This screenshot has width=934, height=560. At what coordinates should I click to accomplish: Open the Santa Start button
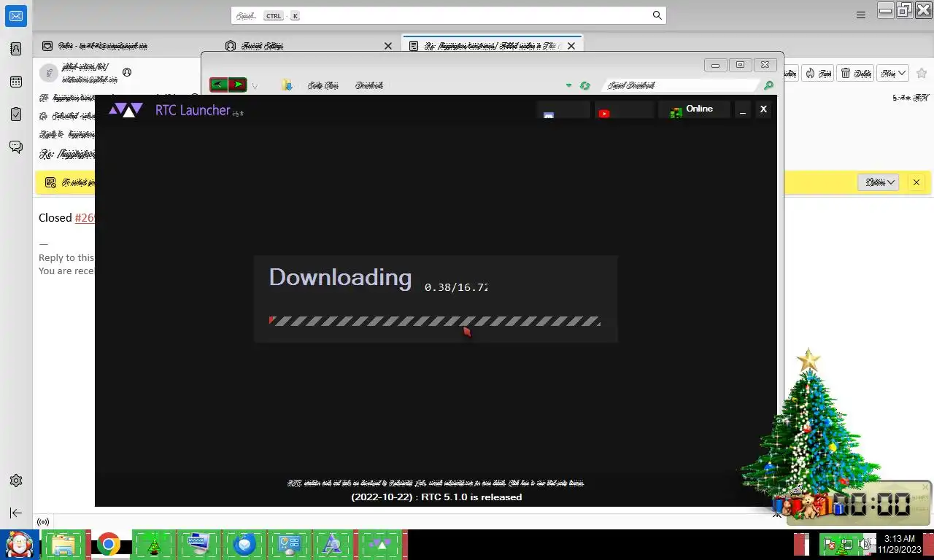coord(19,545)
